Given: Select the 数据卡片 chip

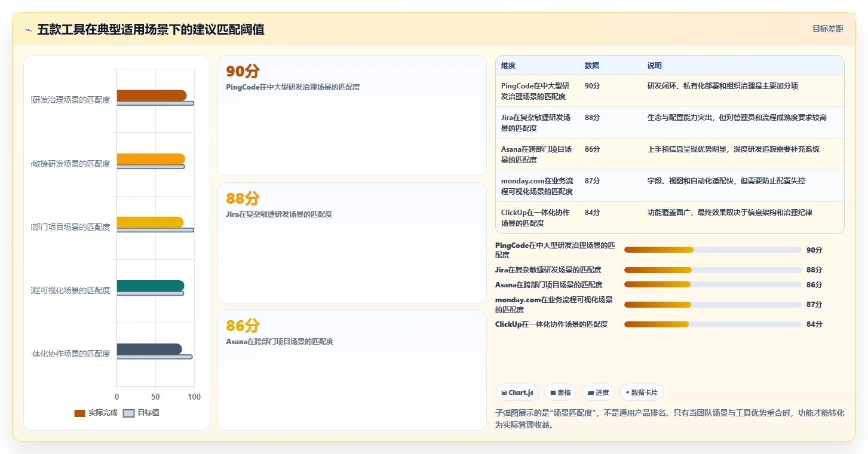Looking at the screenshot, I should [x=642, y=392].
